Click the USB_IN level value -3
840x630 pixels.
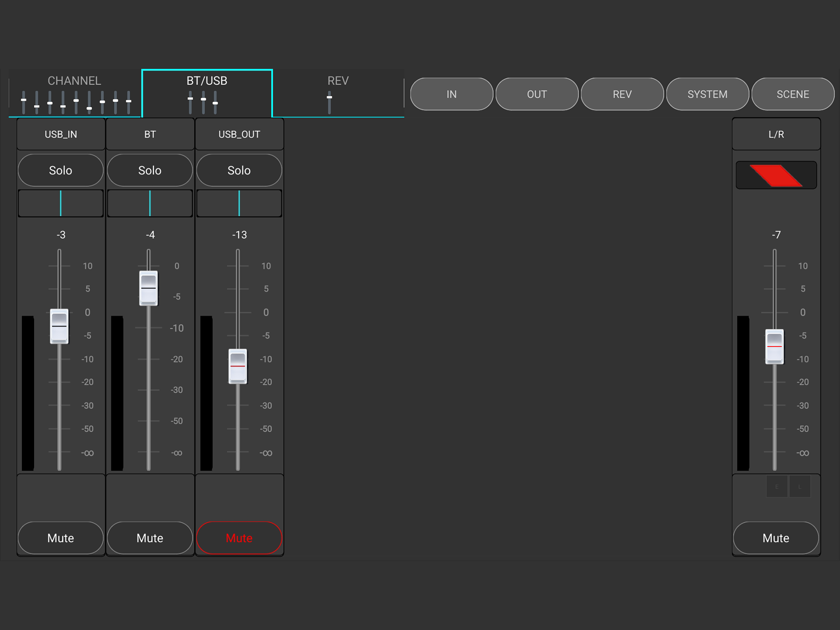(x=61, y=235)
